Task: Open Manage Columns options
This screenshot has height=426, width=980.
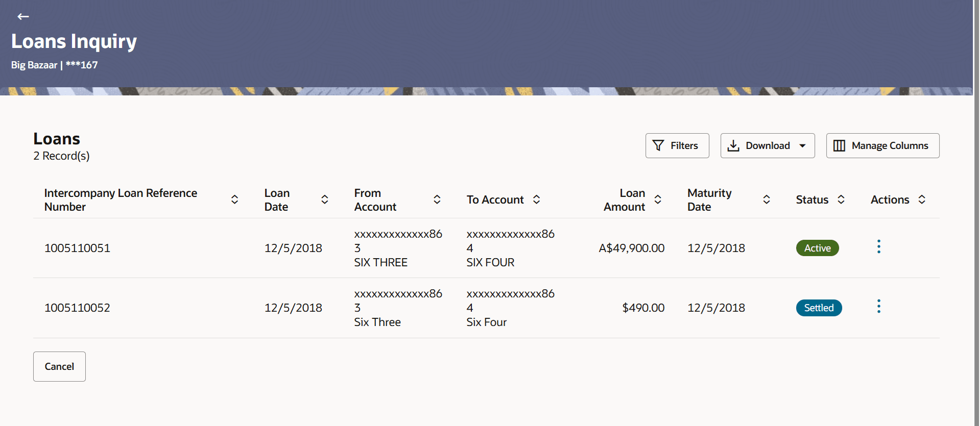Action: tap(882, 146)
